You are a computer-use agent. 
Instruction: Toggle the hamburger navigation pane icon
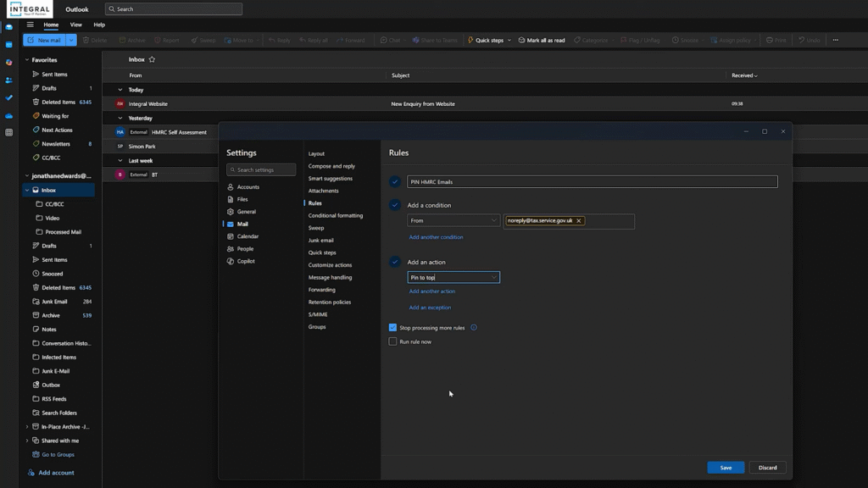coord(30,25)
